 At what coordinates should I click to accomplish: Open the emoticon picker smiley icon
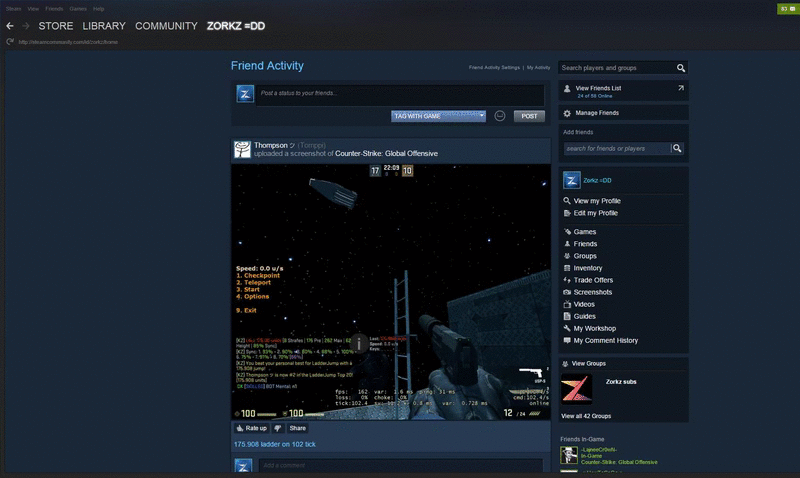pos(499,116)
